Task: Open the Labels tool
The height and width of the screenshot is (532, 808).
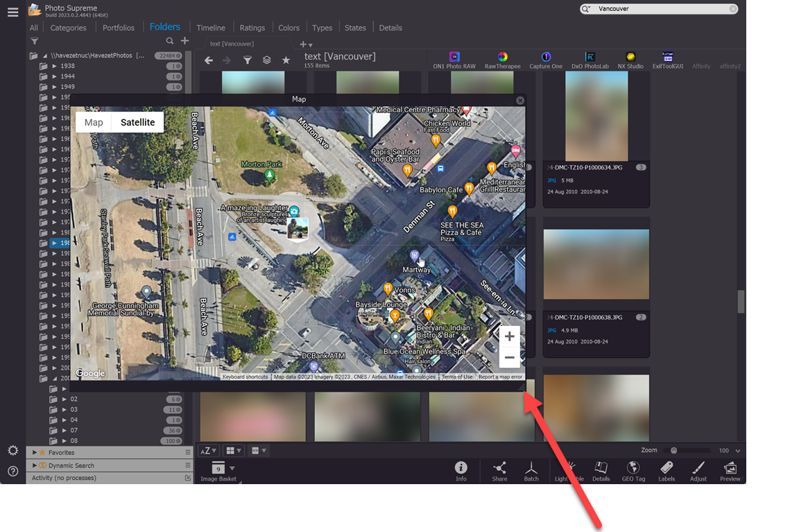Action: pos(667,471)
